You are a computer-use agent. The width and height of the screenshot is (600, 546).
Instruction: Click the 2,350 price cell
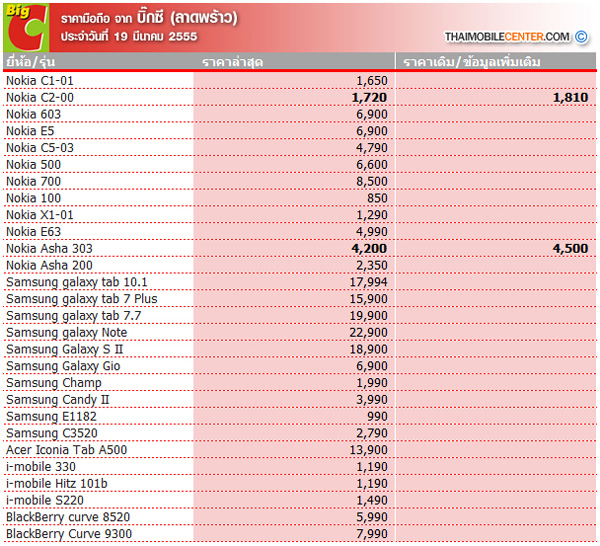[372, 266]
